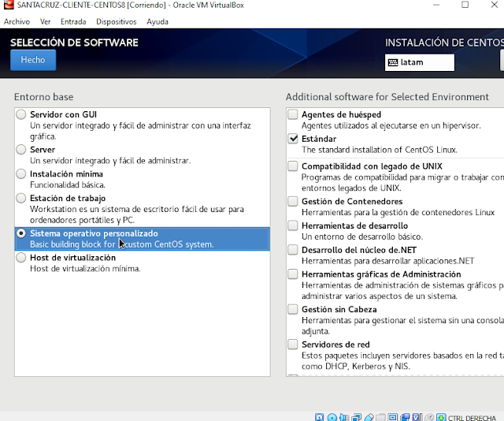The width and height of the screenshot is (504, 421).
Task: Tick Desarrollo del núcleo de .NET checkbox
Action: [x=293, y=250]
